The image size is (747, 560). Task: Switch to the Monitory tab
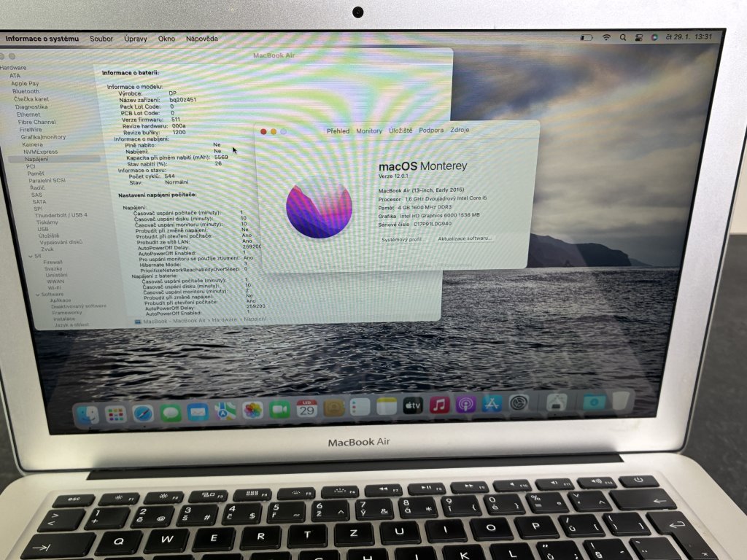(x=368, y=131)
